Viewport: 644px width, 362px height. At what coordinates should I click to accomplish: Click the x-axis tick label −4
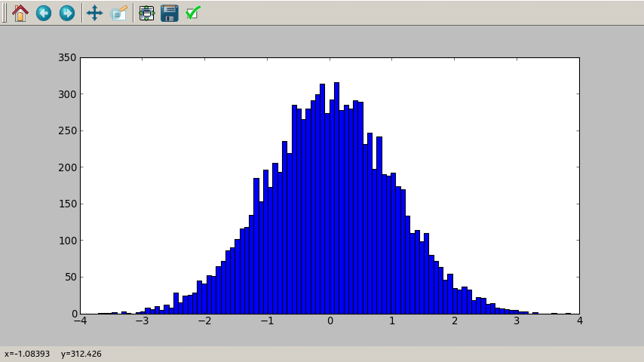pos(79,322)
